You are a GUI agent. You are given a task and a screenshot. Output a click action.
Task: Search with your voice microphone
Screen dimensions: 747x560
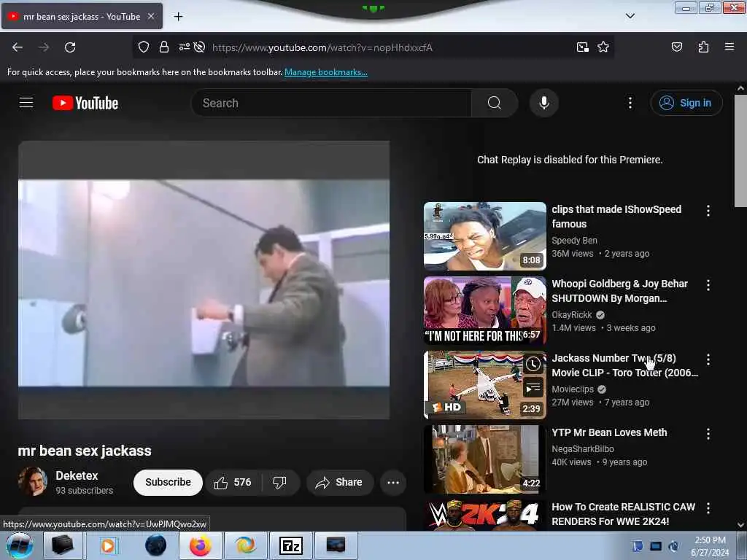pyautogui.click(x=543, y=103)
